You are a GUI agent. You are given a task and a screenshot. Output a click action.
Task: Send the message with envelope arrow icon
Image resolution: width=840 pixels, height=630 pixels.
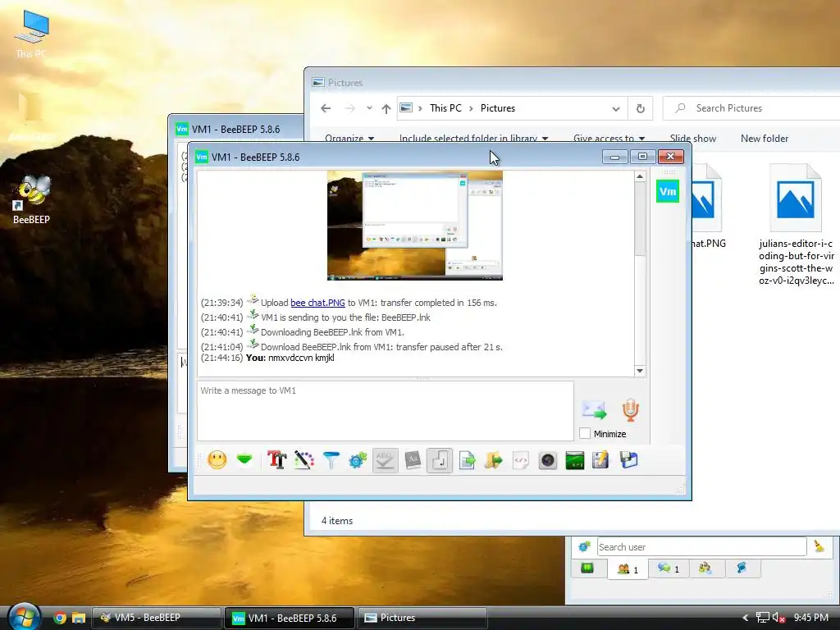pos(594,410)
